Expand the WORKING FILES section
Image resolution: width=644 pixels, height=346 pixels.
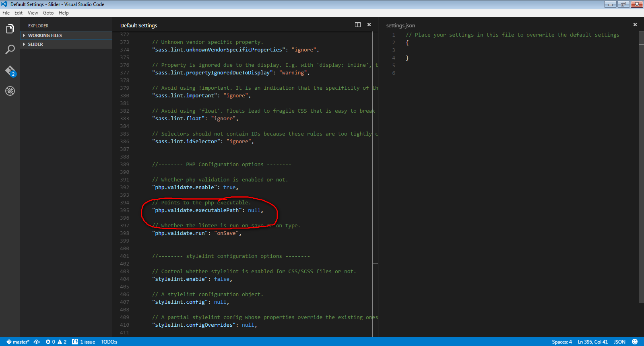[x=66, y=35]
